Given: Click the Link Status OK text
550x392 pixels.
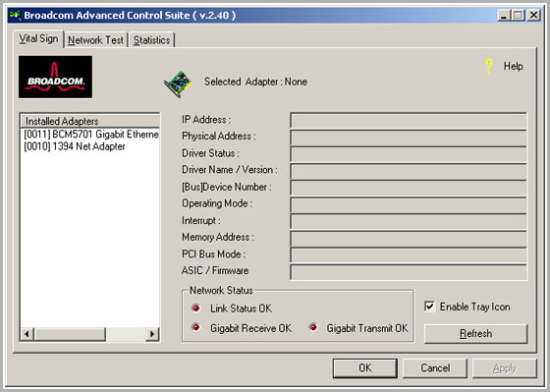Looking at the screenshot, I should (x=241, y=308).
